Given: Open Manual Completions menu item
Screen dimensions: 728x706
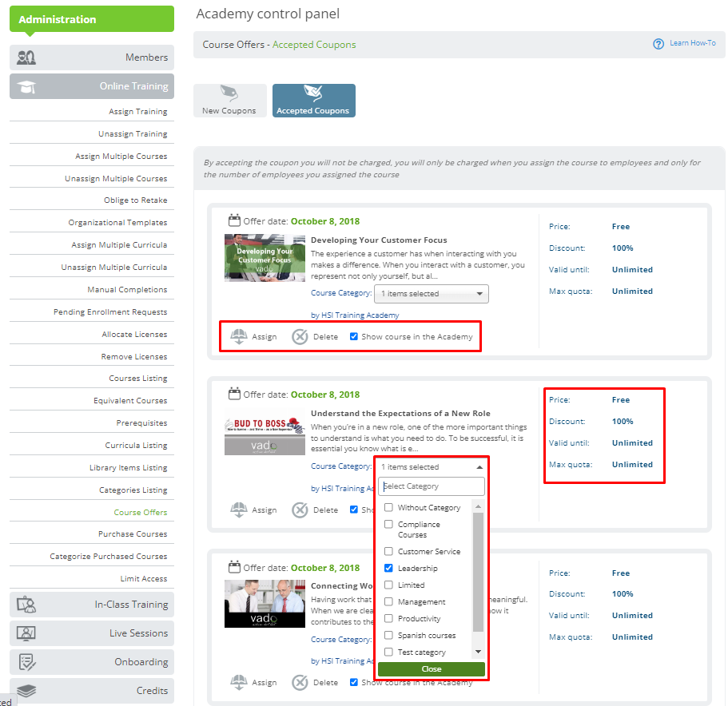Looking at the screenshot, I should pos(127,289).
